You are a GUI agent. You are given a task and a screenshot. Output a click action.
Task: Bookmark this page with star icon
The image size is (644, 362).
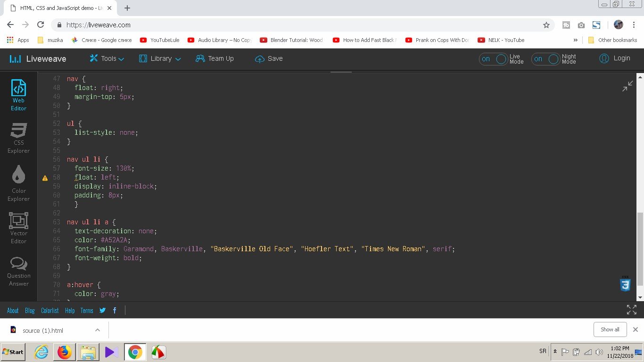546,25
